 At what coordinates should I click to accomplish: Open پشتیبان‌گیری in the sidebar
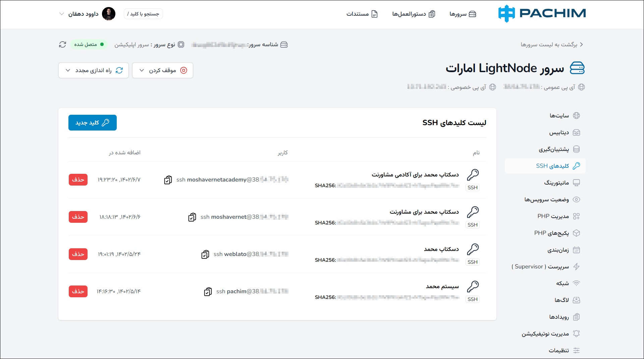click(545, 149)
